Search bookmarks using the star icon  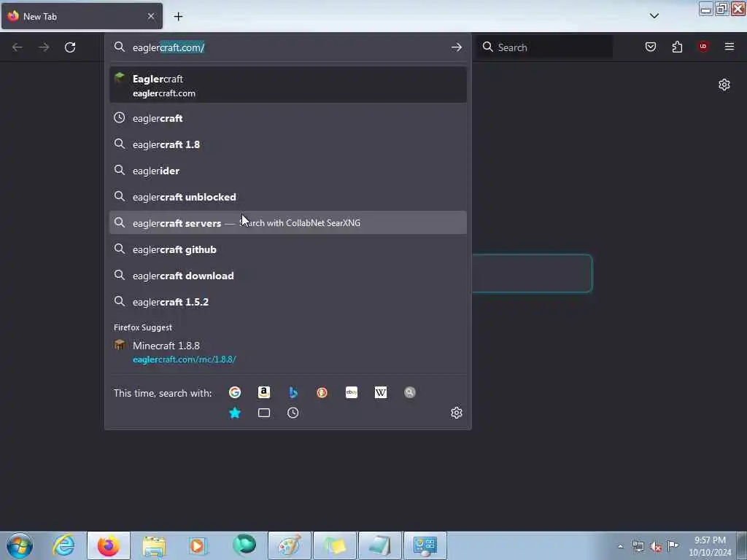pos(234,413)
